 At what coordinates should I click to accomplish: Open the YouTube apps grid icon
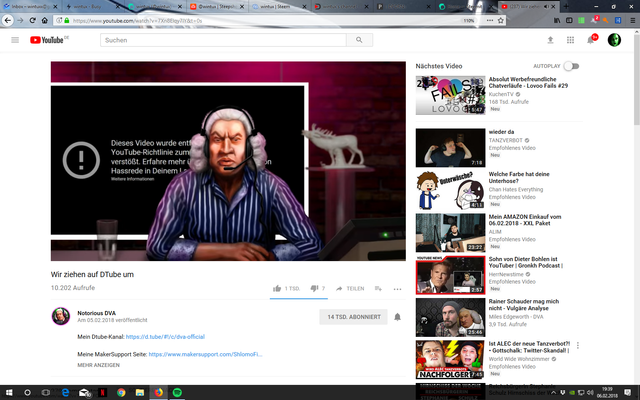tap(570, 40)
